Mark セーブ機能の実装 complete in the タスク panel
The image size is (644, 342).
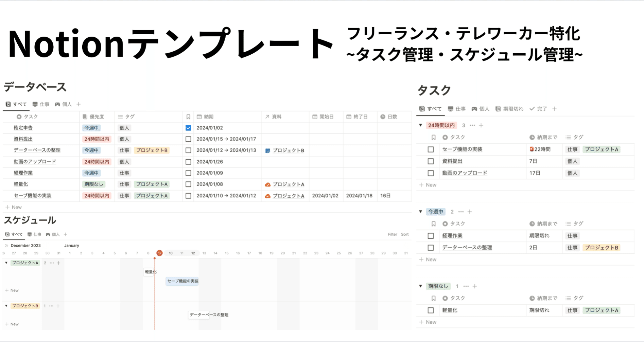[430, 149]
